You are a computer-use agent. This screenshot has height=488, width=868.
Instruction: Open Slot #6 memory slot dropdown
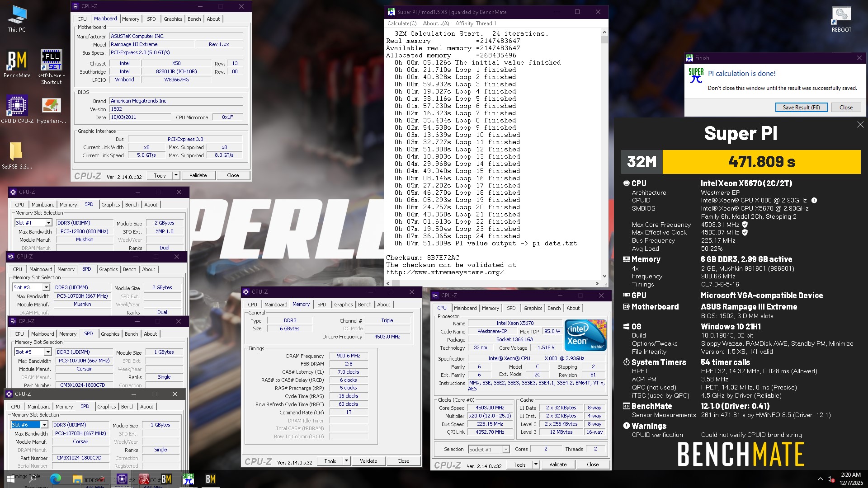coord(44,425)
